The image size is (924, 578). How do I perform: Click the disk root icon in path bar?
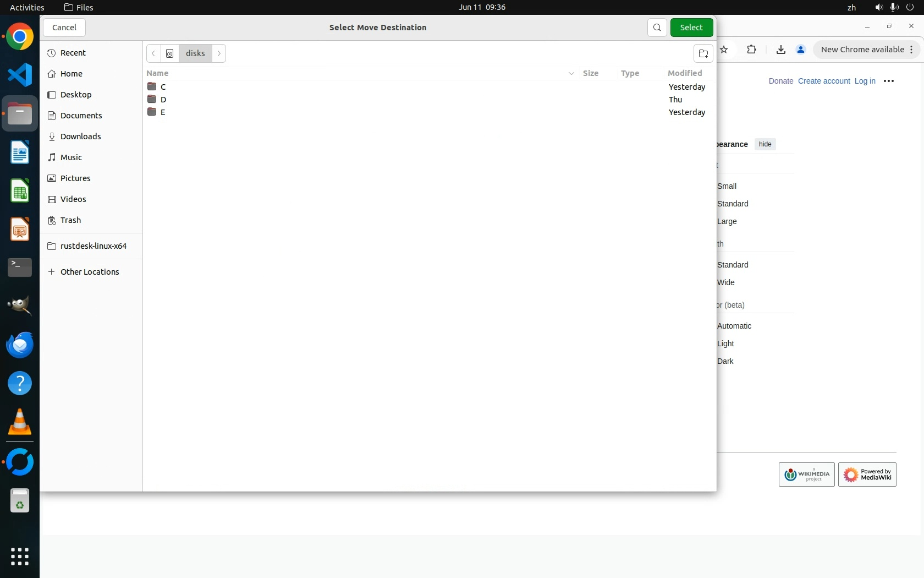(170, 53)
